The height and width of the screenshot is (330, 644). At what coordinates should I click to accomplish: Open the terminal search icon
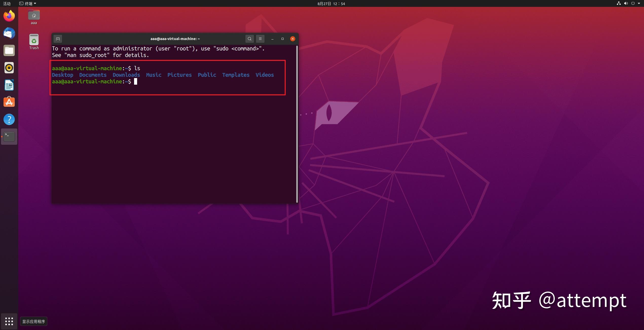pos(249,39)
